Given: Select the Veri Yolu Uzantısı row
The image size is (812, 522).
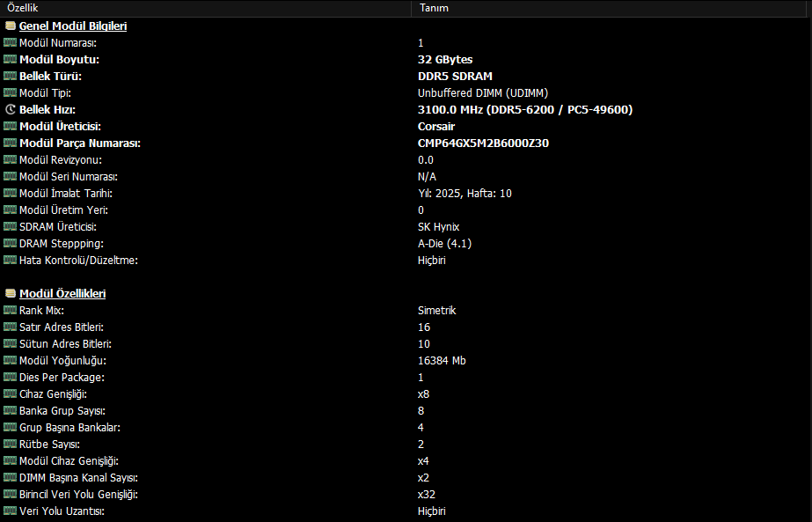Looking at the screenshot, I should [406, 511].
